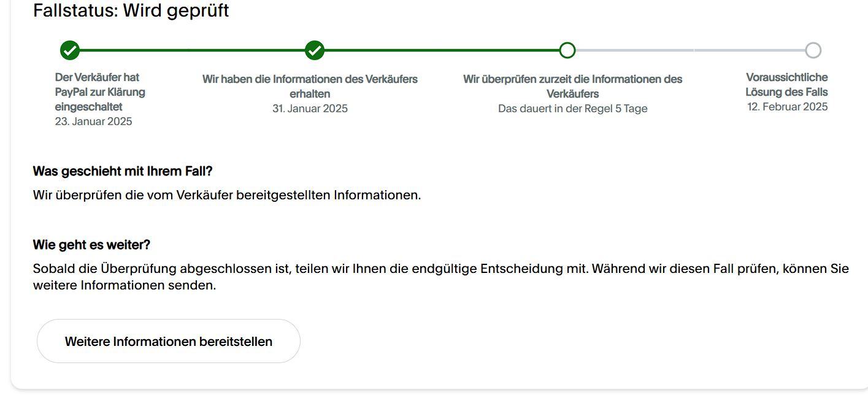Click the second green checkmark step icon
868x395 pixels.
coord(315,50)
